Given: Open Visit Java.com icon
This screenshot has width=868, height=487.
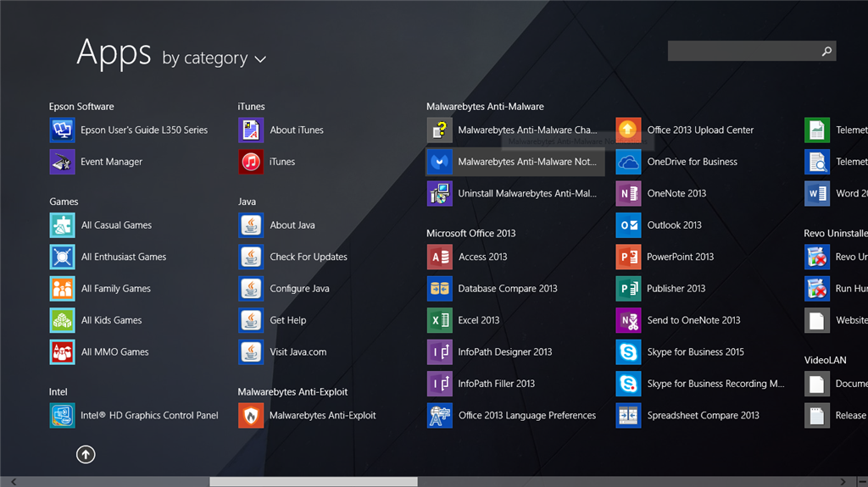Looking at the screenshot, I should coord(251,352).
